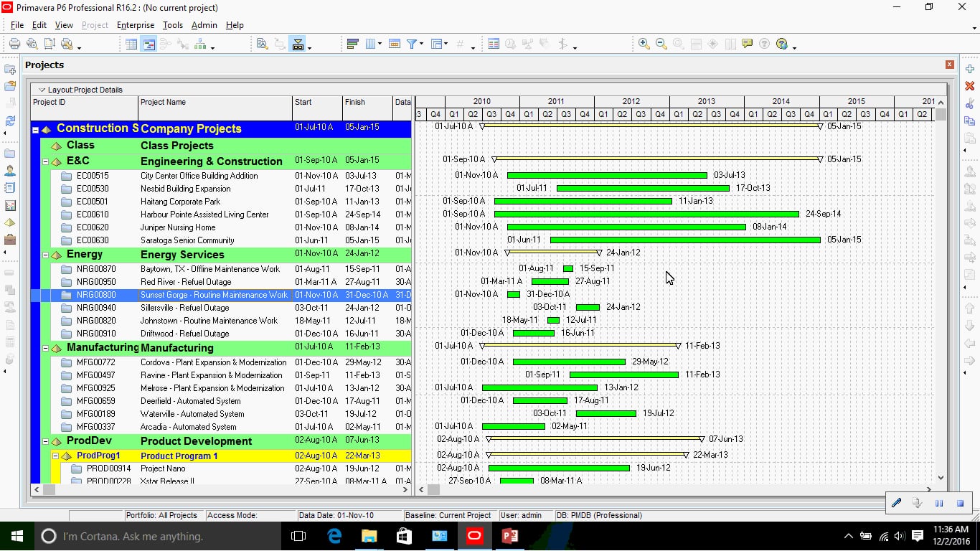Screen dimensions: 980x551
Task: Click the Print icon in toolbar
Action: pos(14,44)
